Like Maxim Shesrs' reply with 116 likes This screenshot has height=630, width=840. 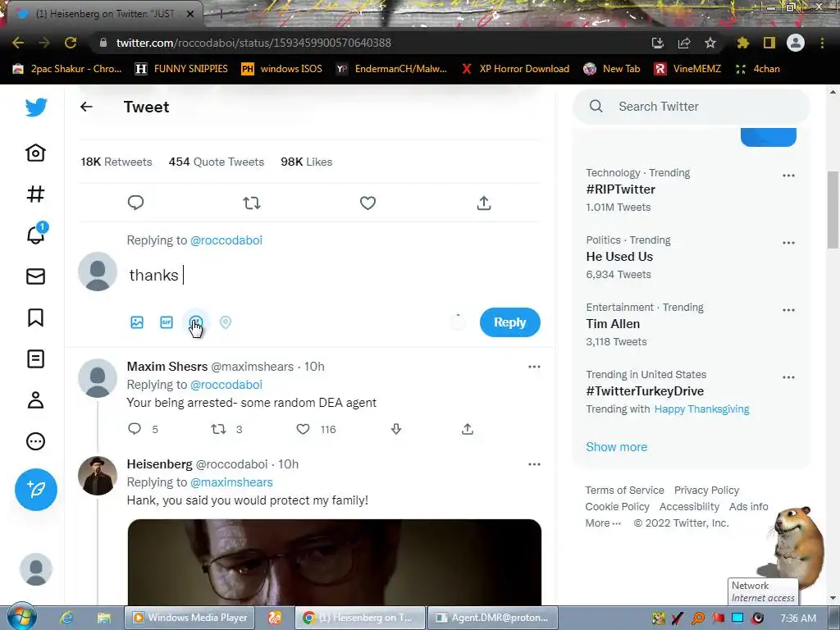(304, 429)
